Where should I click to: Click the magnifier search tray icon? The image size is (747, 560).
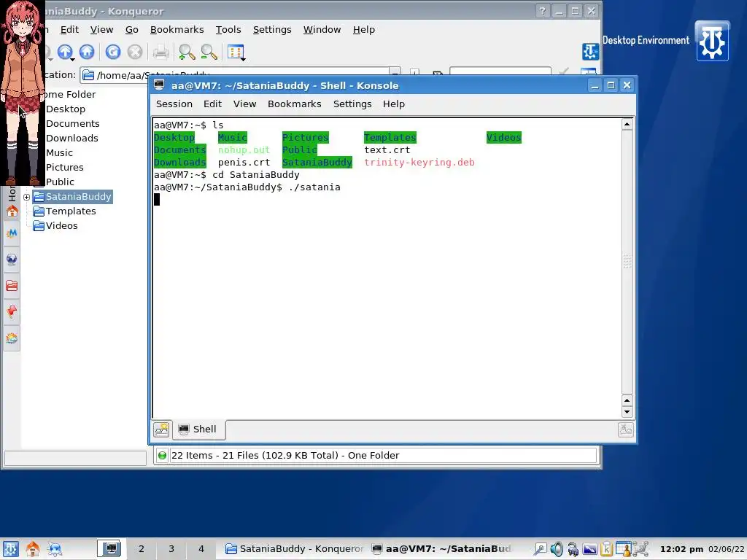541,549
